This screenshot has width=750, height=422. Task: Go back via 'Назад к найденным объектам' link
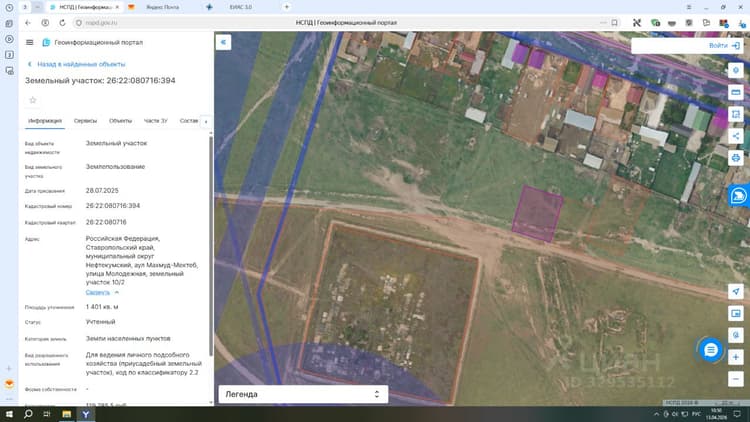pos(77,64)
